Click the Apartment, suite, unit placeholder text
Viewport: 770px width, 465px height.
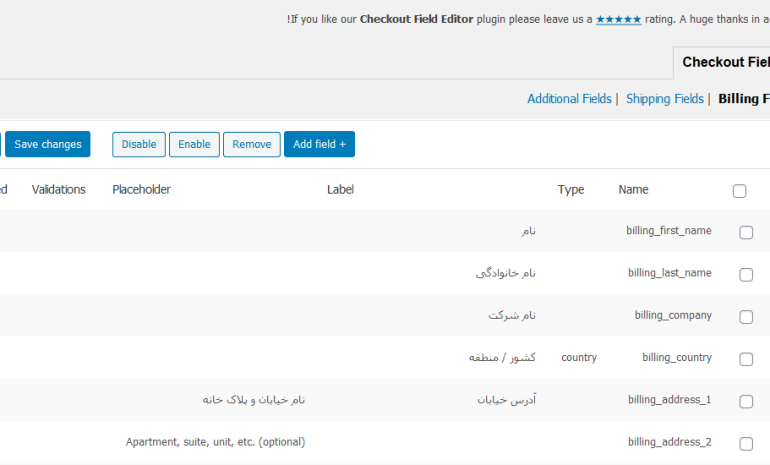pos(215,442)
